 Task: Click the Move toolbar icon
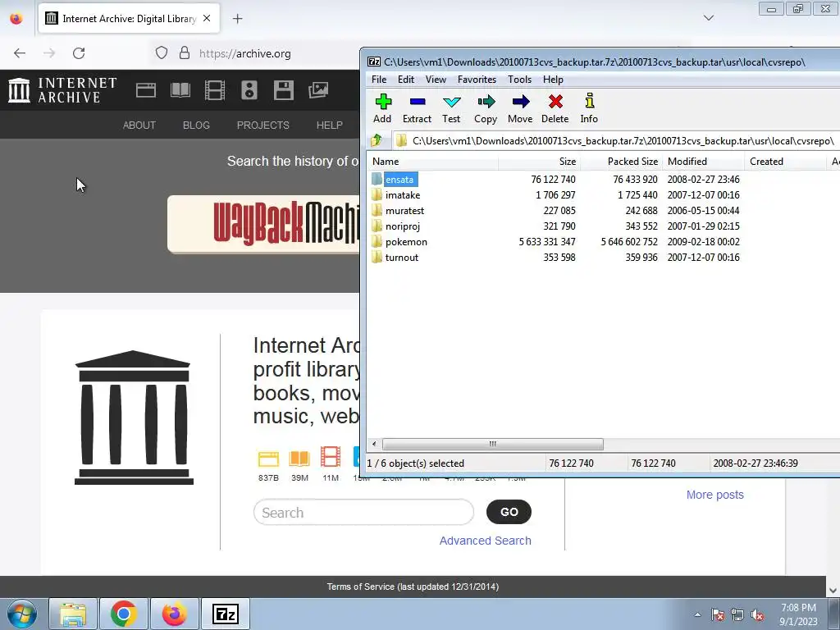[x=520, y=108]
